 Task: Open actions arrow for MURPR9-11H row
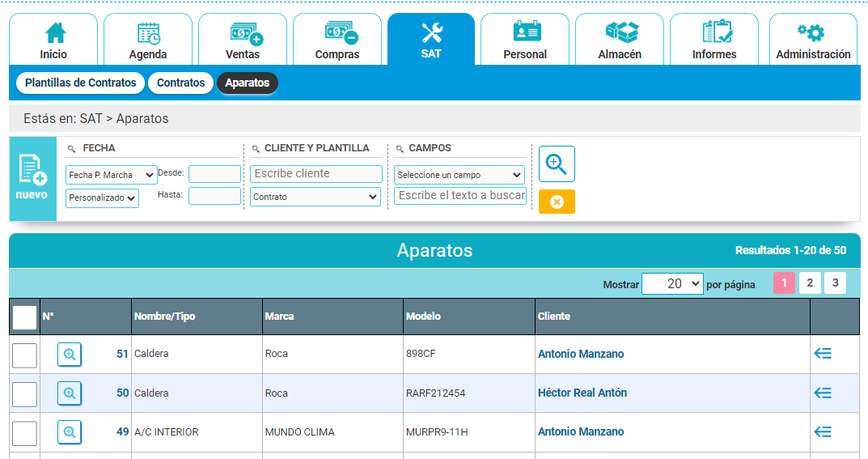(823, 431)
